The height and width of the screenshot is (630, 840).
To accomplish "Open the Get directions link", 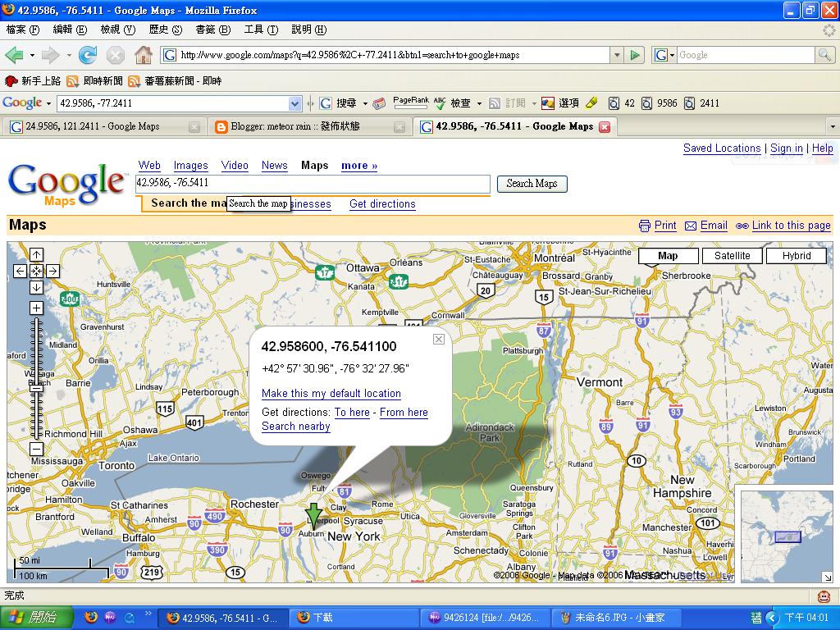I will tap(382, 204).
